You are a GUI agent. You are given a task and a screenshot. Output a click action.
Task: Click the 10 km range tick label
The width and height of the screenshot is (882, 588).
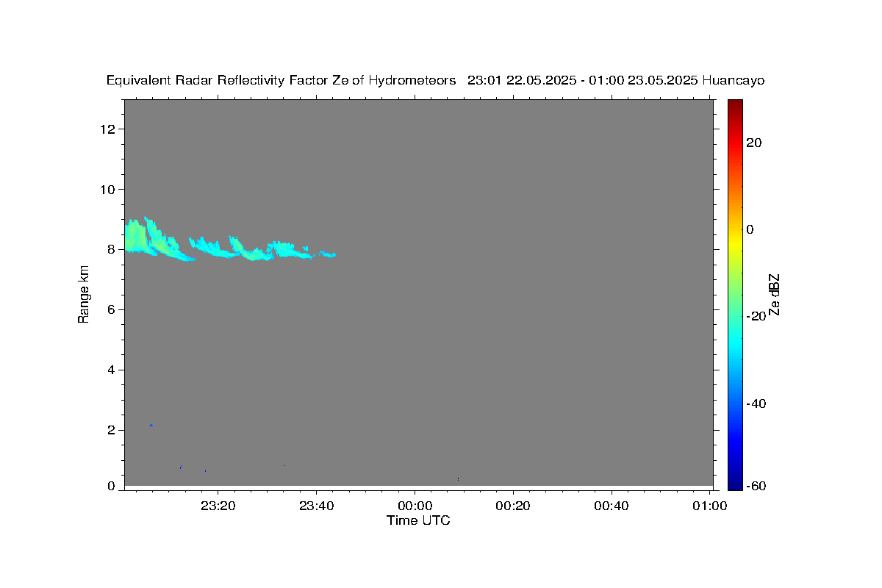pos(108,190)
